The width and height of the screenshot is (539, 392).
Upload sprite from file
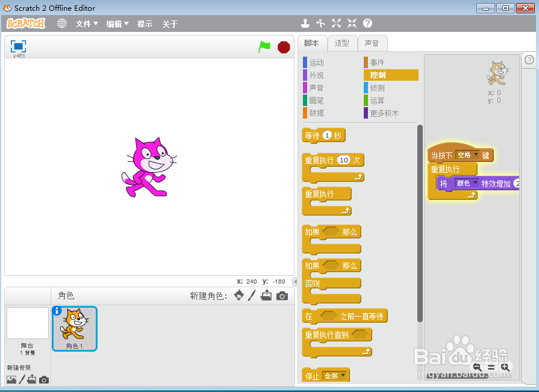266,295
